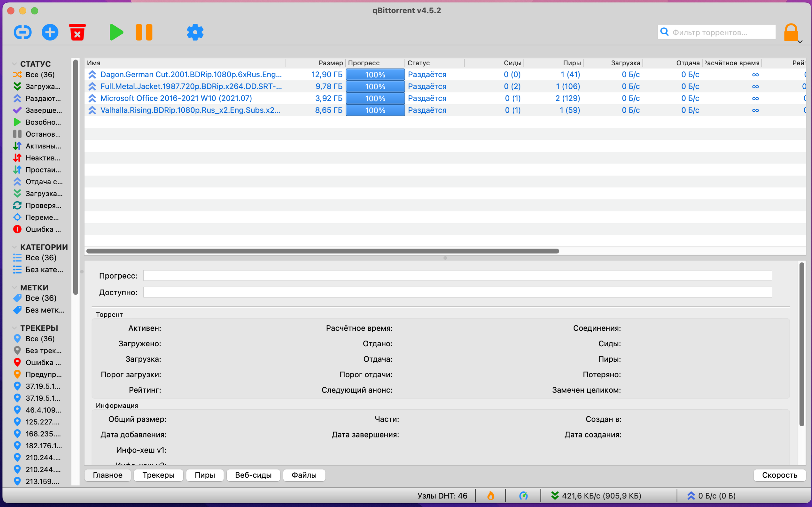Switch to the Трекеры tab
812x507 pixels.
click(158, 475)
